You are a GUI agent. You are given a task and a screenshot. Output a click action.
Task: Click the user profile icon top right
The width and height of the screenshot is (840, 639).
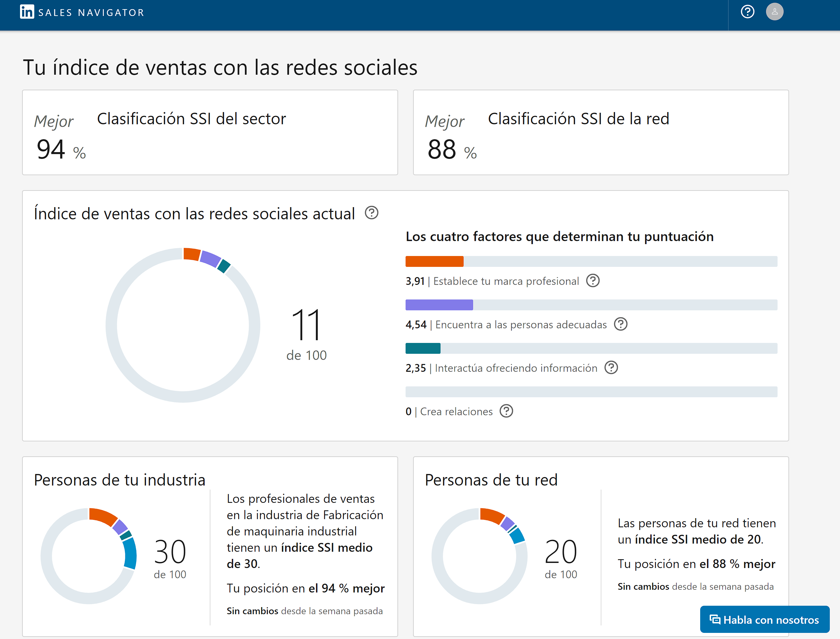(775, 12)
